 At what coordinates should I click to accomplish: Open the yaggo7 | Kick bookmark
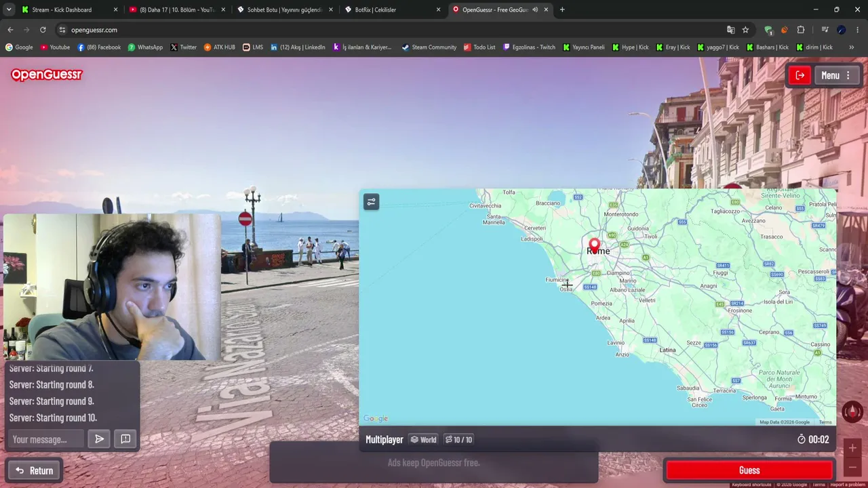point(718,47)
